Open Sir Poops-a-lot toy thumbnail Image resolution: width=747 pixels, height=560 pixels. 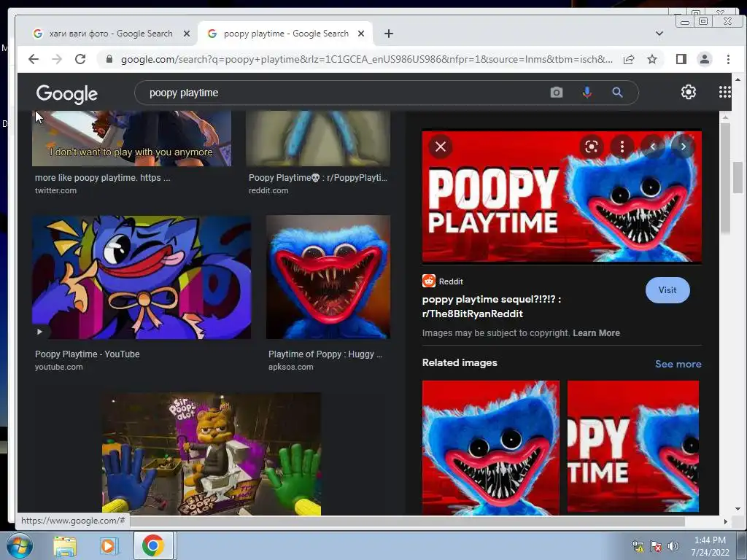(212, 454)
